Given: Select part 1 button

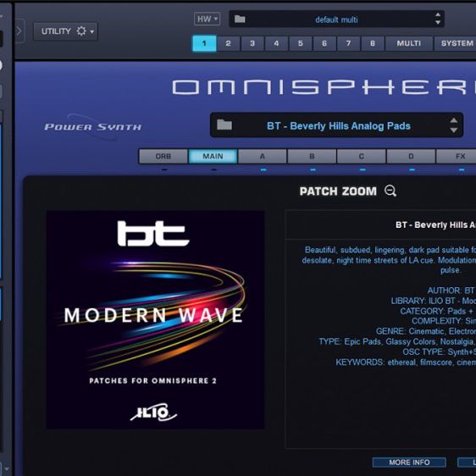Looking at the screenshot, I should click(x=204, y=43).
